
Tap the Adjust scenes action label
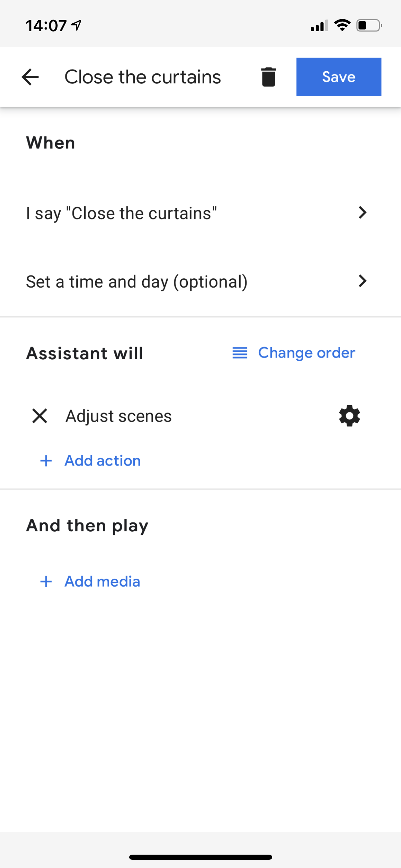[119, 416]
